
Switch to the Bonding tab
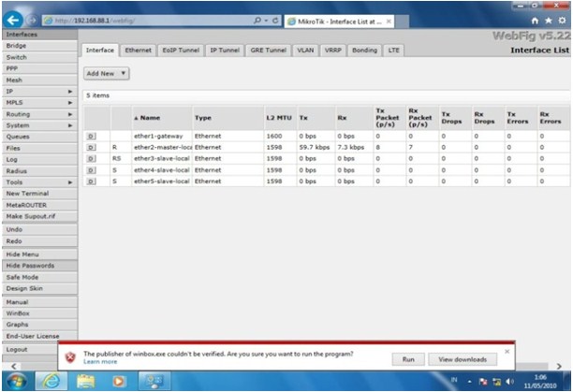(x=365, y=51)
